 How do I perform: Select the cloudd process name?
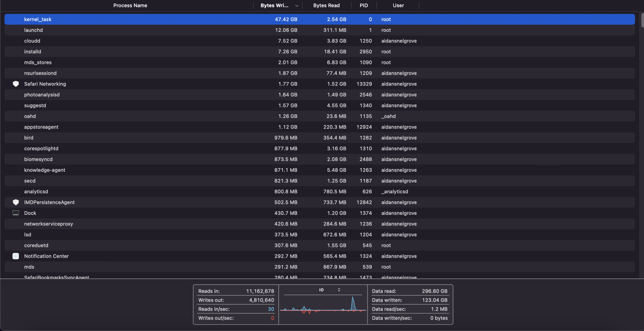pos(32,41)
